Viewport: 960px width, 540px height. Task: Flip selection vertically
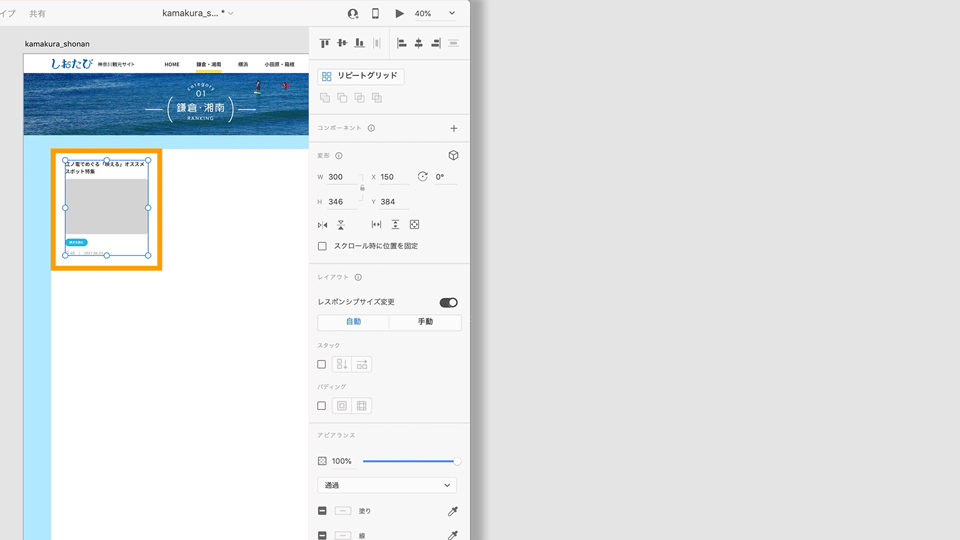341,225
